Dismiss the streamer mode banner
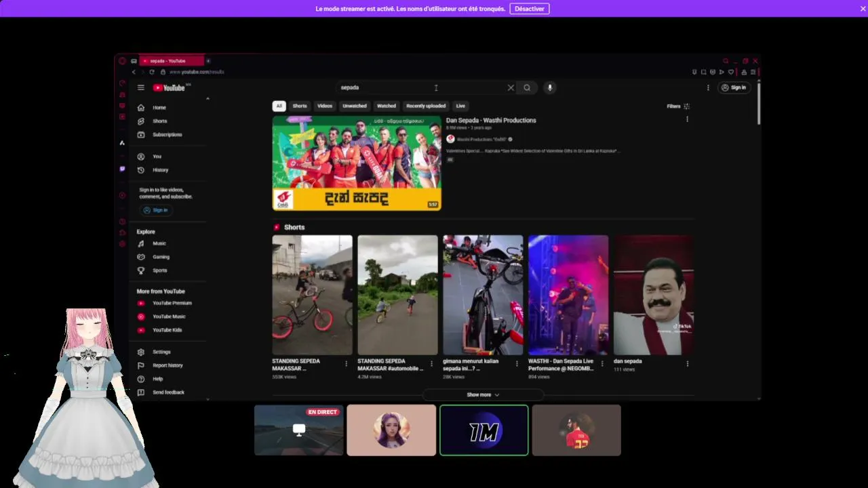Screen dimensions: 868x488 pos(863,9)
